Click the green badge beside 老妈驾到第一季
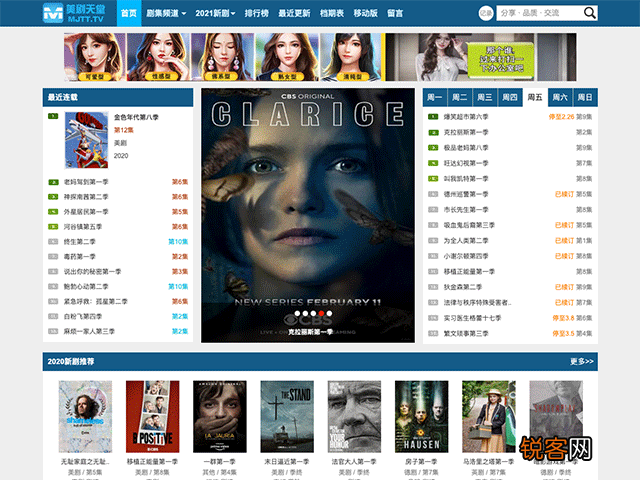The width and height of the screenshot is (640, 480). click(53, 182)
